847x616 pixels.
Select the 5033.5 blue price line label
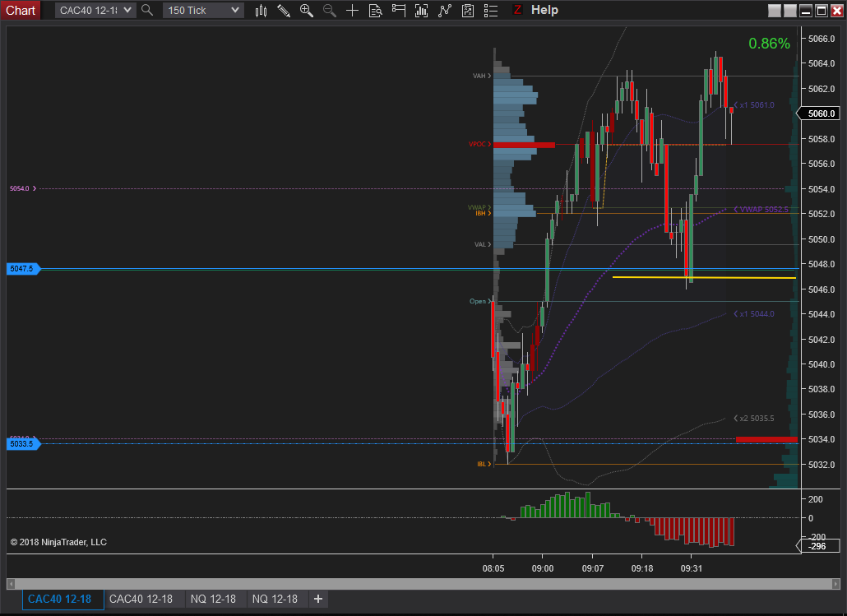click(x=23, y=443)
